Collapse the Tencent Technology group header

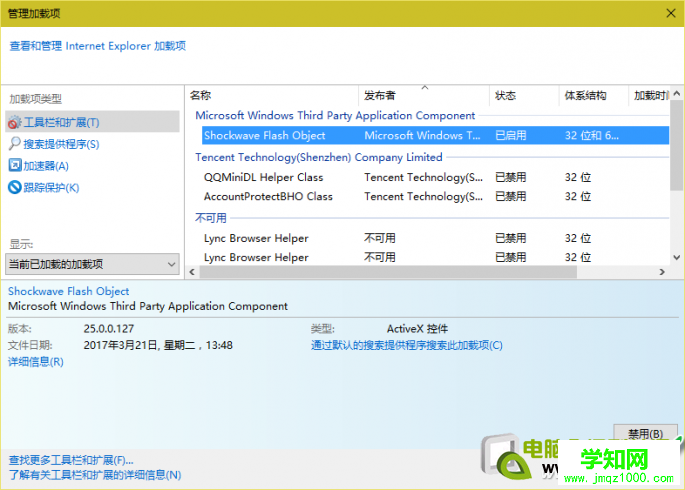(x=318, y=157)
